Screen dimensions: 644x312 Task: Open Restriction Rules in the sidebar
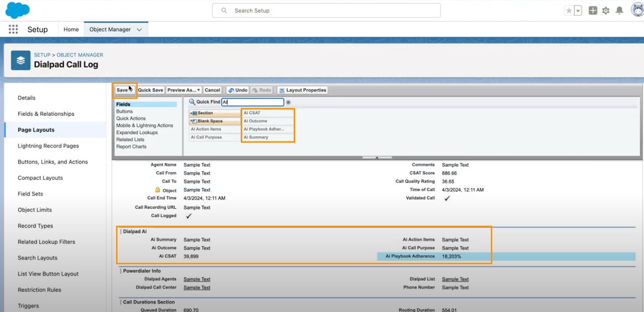(x=39, y=290)
